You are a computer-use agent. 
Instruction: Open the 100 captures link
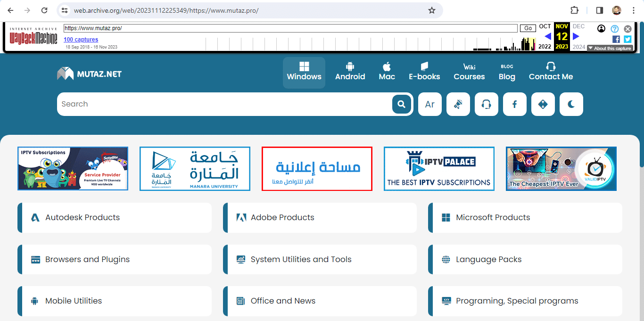(x=81, y=40)
